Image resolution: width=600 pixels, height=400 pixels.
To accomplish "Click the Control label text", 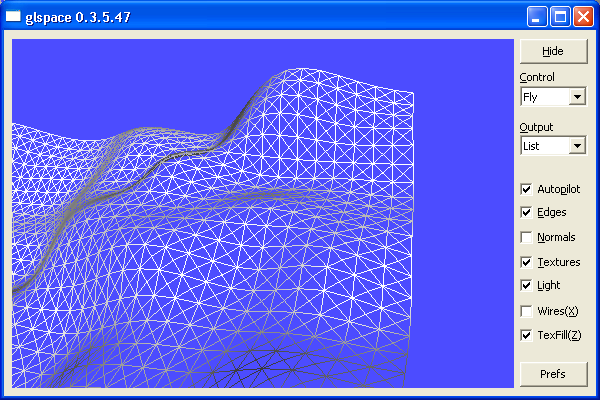I will [x=537, y=77].
